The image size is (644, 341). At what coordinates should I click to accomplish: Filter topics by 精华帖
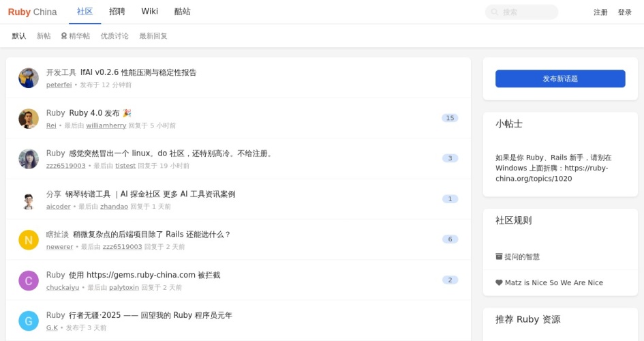click(x=76, y=36)
